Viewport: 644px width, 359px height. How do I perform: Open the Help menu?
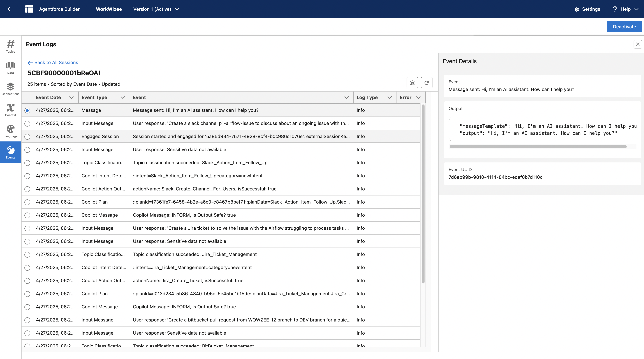(626, 9)
